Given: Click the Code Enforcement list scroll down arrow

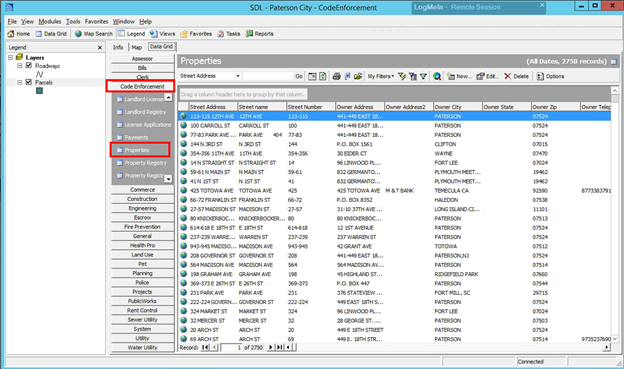Looking at the screenshot, I should tap(169, 179).
